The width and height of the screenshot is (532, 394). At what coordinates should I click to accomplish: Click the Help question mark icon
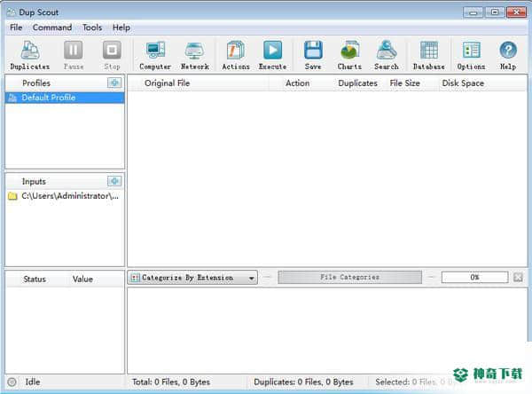coord(508,51)
